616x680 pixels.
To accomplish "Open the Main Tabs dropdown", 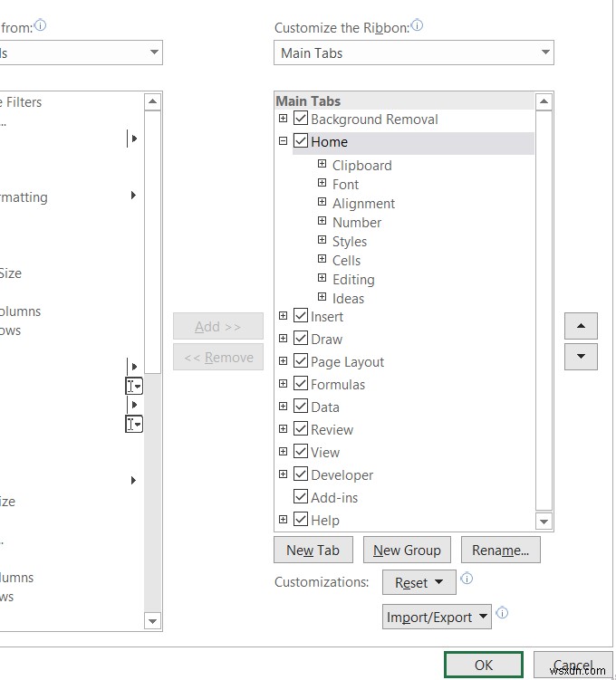I will pos(414,53).
